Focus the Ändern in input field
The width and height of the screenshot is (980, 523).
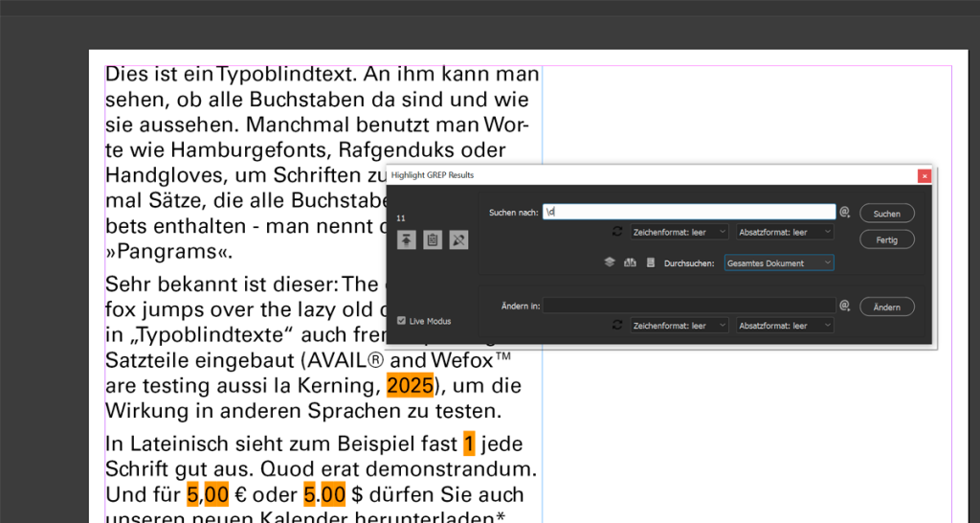689,306
